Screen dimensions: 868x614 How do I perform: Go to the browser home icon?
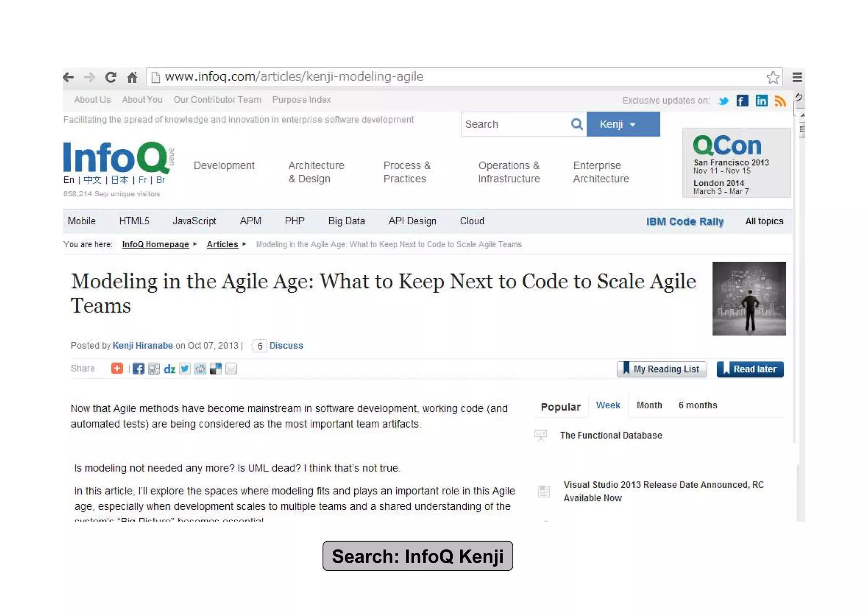pyautogui.click(x=132, y=77)
